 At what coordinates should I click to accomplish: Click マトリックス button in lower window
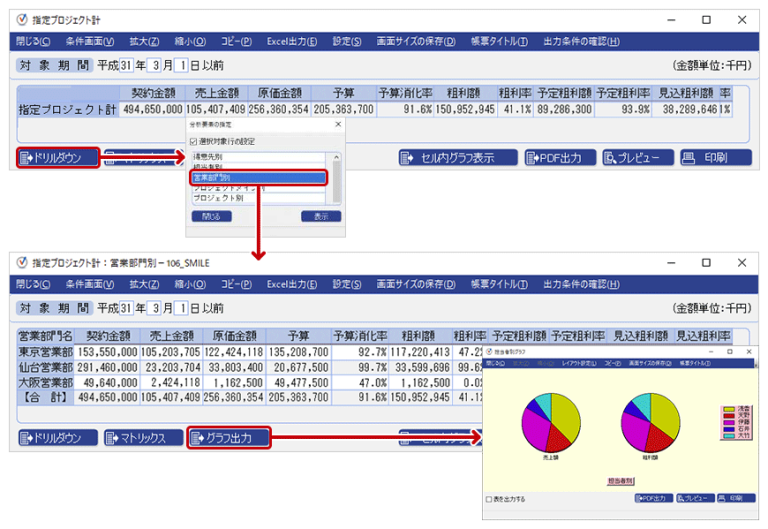(143, 437)
